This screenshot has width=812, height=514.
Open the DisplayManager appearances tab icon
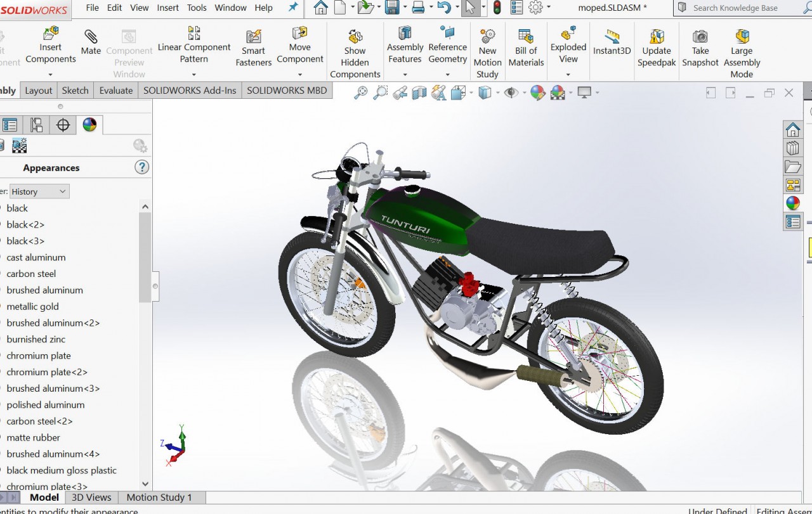89,125
